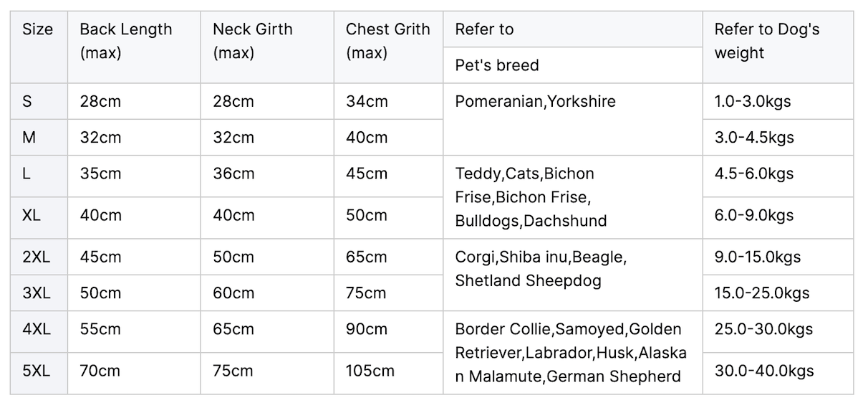Click the Back Length (max) column header

(x=134, y=47)
